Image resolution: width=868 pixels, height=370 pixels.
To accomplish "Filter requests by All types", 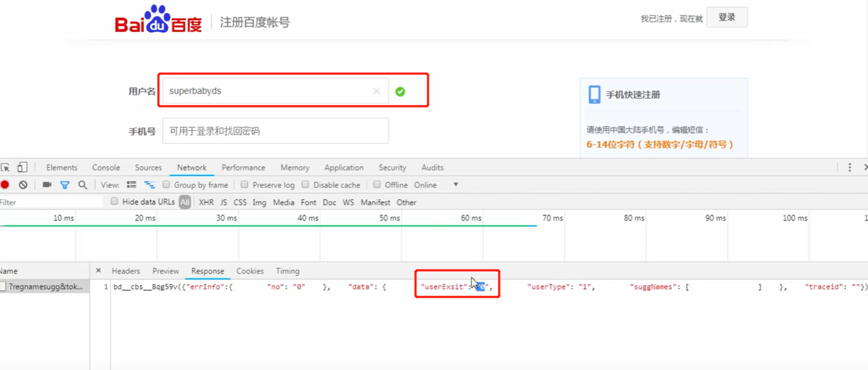I will point(185,202).
